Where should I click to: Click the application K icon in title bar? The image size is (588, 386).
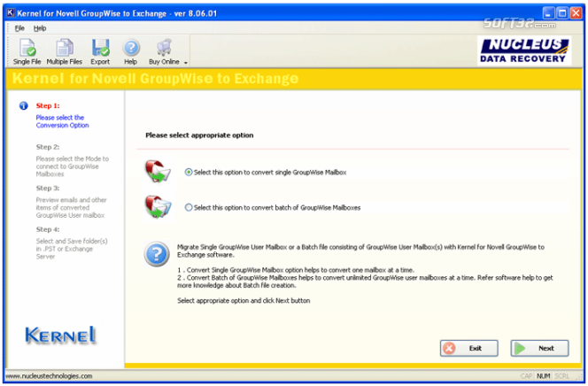11,13
